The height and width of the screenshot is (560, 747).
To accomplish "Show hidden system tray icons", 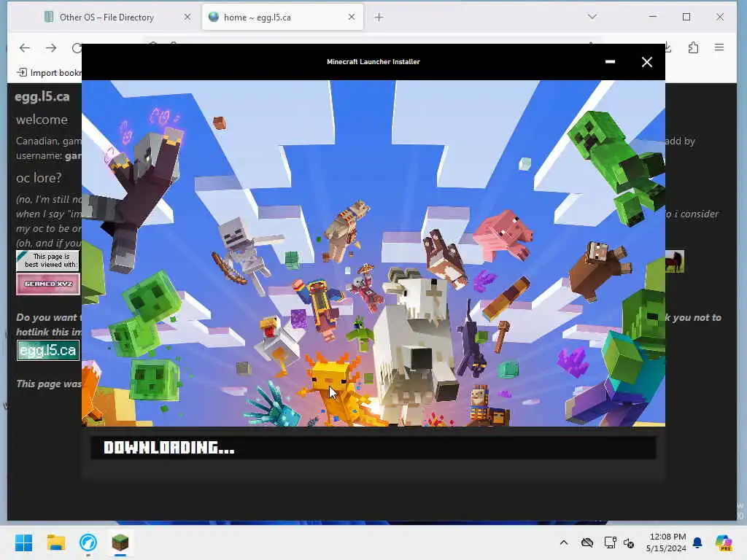I will (x=564, y=542).
